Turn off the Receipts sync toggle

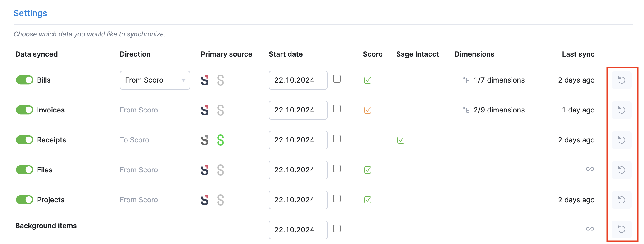pyautogui.click(x=25, y=140)
